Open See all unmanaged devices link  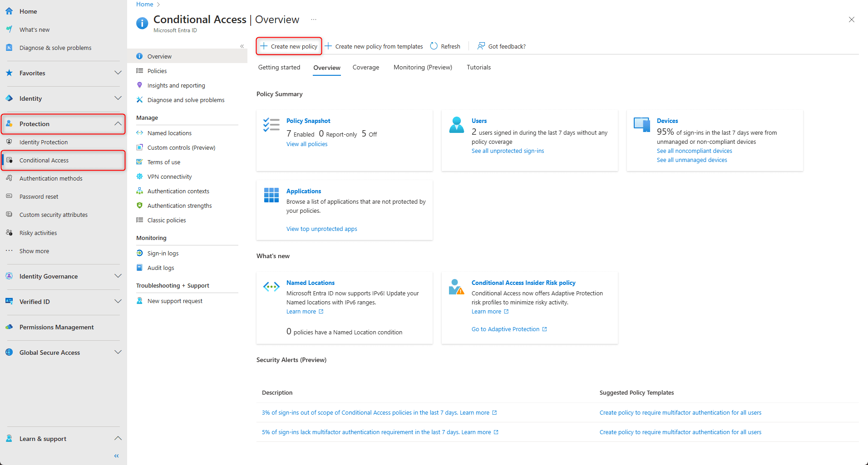692,160
